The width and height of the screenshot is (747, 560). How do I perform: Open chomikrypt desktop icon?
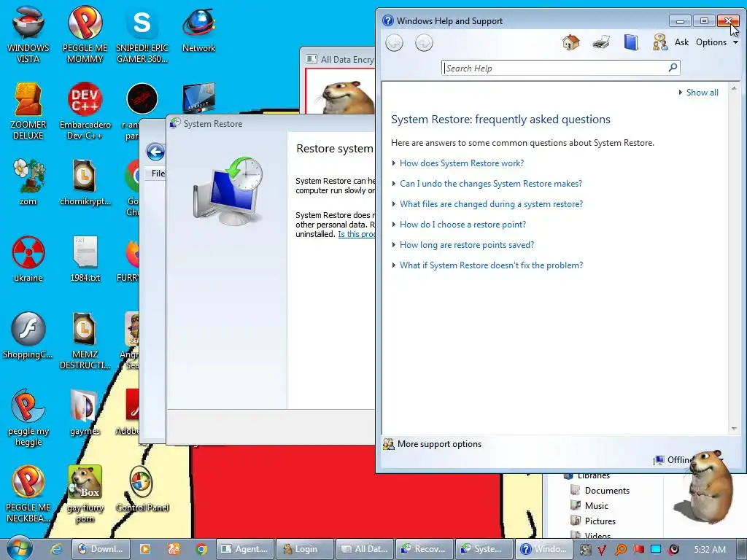coord(85,182)
